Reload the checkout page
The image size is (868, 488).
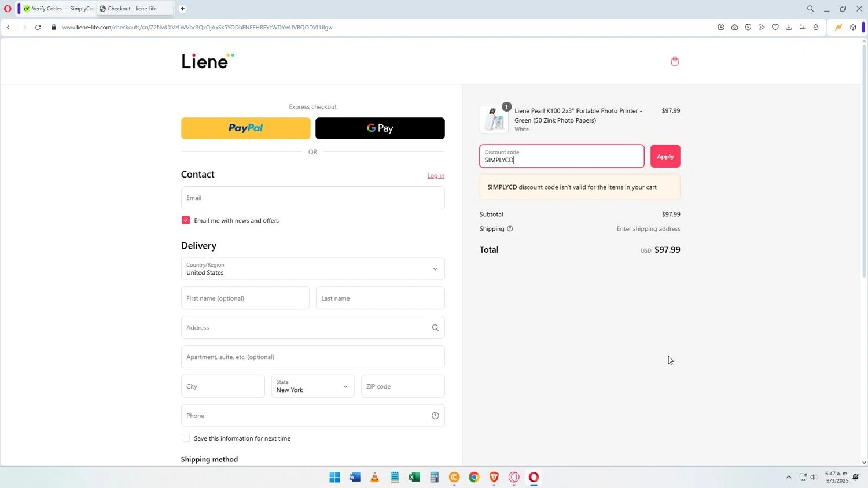pos(38,27)
